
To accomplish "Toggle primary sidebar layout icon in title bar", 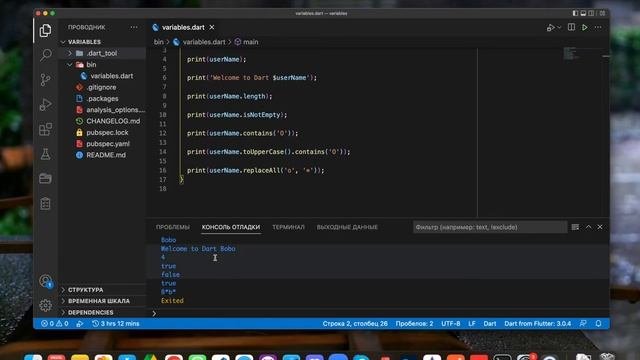I will coord(575,13).
